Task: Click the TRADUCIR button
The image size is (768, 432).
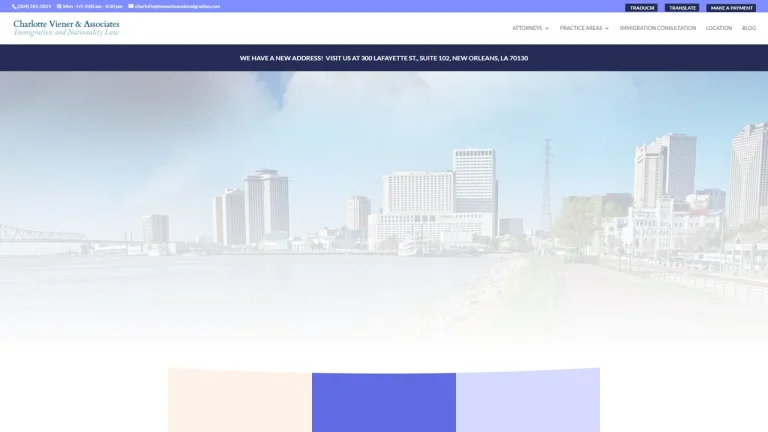Action: point(642,8)
